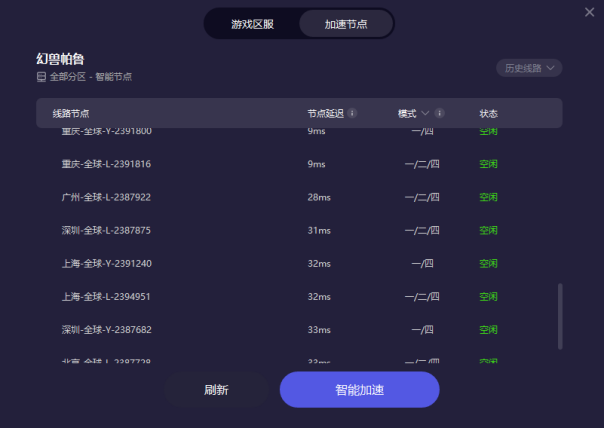The image size is (604, 428).
Task: Select node 上海-全球-Y-2391240
Action: (106, 263)
